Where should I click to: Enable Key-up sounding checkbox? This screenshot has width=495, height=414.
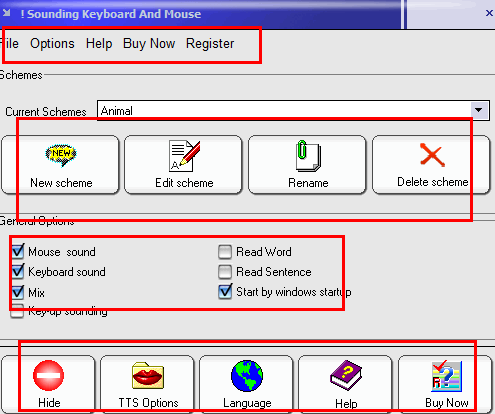17,311
